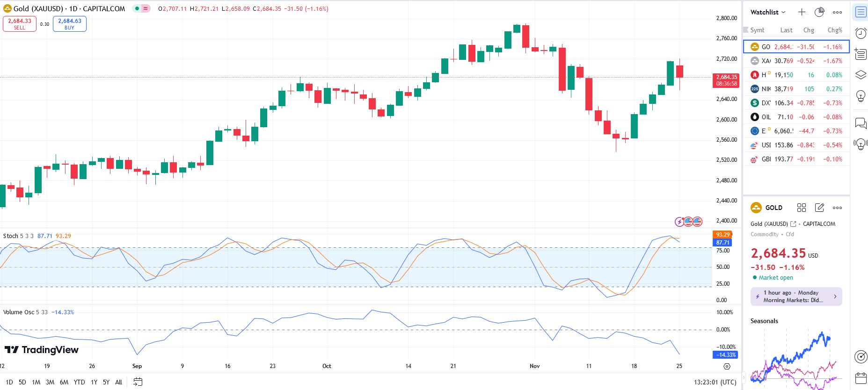This screenshot has width=868, height=390.
Task: Toggle the pink derived data indicator
Action: pos(146,8)
